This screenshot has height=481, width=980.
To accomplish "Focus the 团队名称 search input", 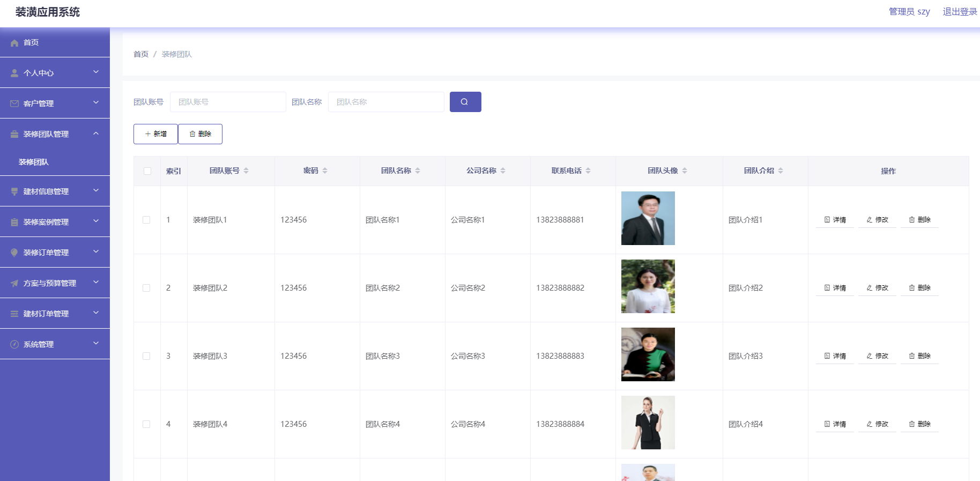I will point(386,102).
